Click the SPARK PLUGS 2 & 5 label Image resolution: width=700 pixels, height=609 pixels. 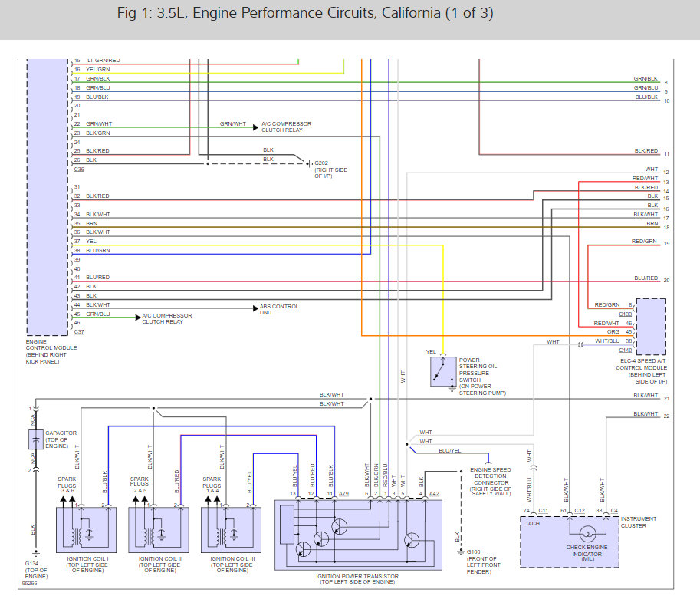tap(140, 485)
